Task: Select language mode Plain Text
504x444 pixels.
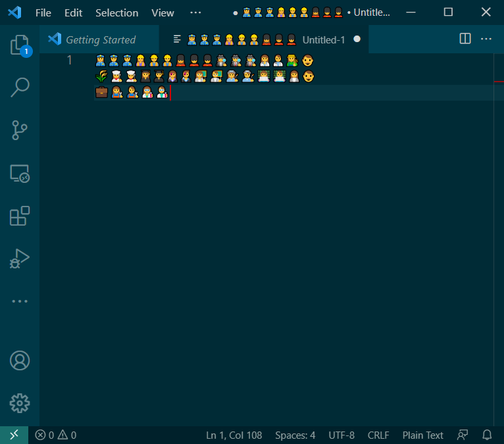Action: point(422,435)
